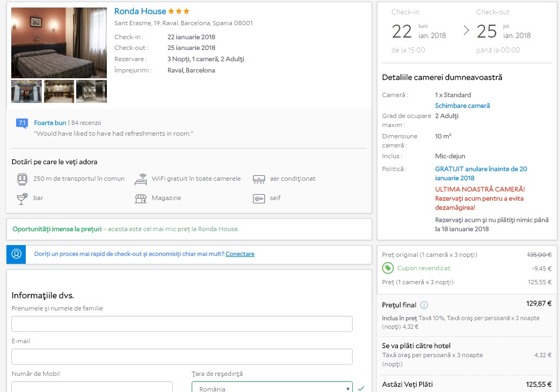Click the safe (seif) icon

pyautogui.click(x=259, y=198)
